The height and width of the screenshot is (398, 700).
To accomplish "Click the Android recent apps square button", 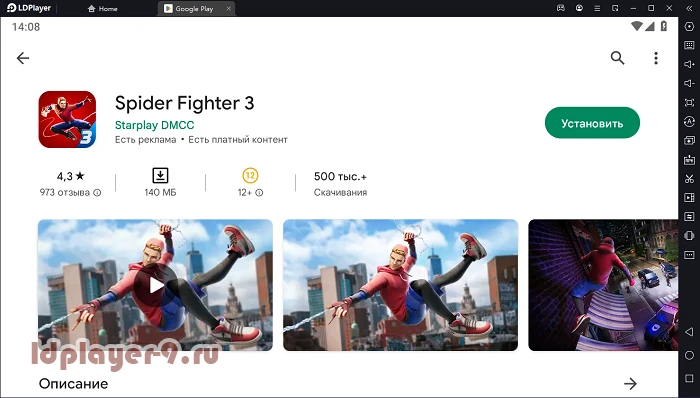I will pyautogui.click(x=689, y=378).
